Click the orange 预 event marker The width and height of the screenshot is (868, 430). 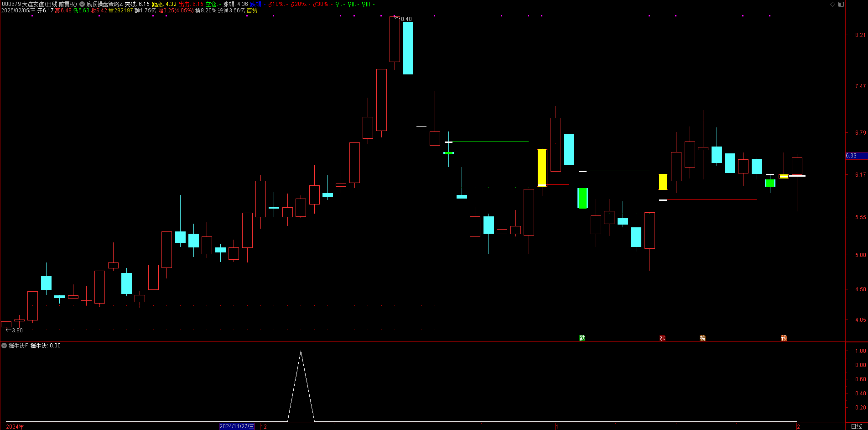(784, 338)
